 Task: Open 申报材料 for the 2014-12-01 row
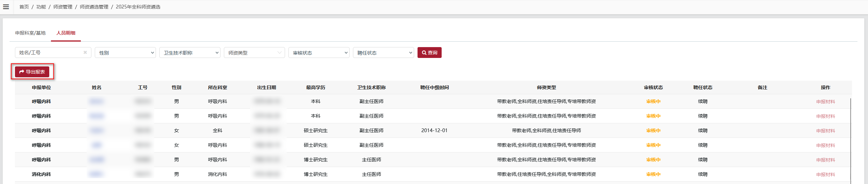click(x=826, y=131)
